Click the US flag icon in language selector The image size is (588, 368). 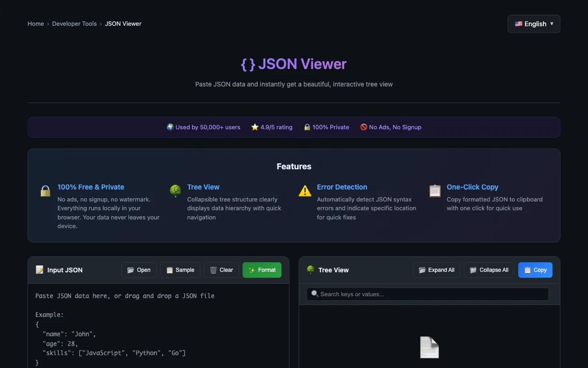[518, 24]
